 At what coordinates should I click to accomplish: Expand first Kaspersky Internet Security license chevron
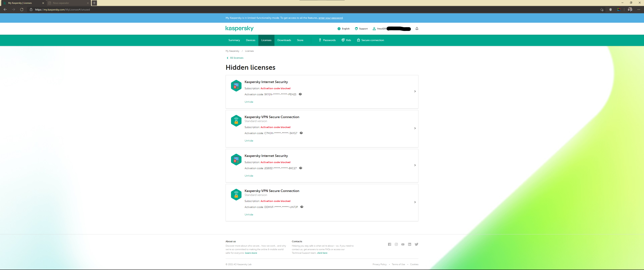415,91
